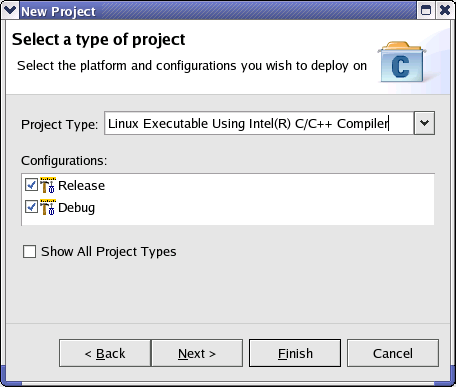Click the Debug configuration hammer icon

(x=48, y=207)
